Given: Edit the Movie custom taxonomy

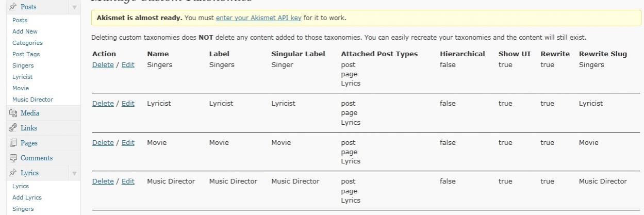Looking at the screenshot, I should 128,143.
